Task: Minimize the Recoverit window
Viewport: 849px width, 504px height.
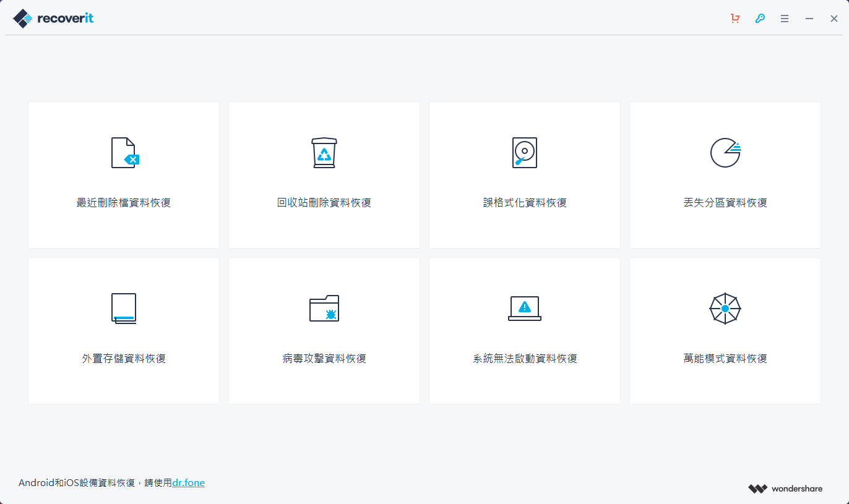Action: tap(809, 18)
